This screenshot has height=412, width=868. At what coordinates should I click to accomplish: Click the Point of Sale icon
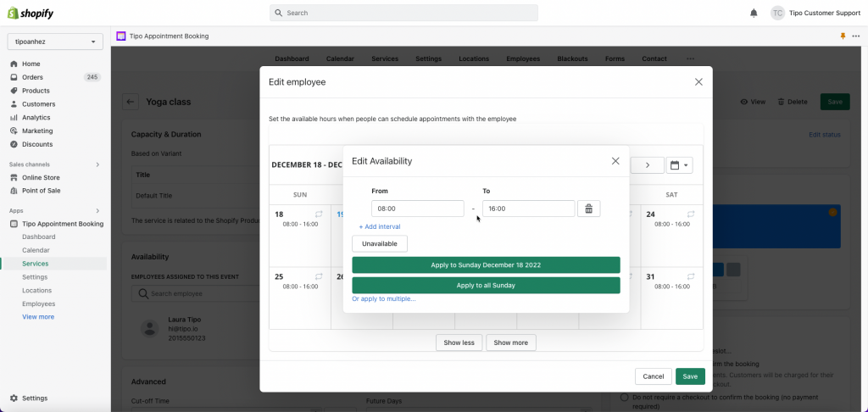[x=14, y=191]
